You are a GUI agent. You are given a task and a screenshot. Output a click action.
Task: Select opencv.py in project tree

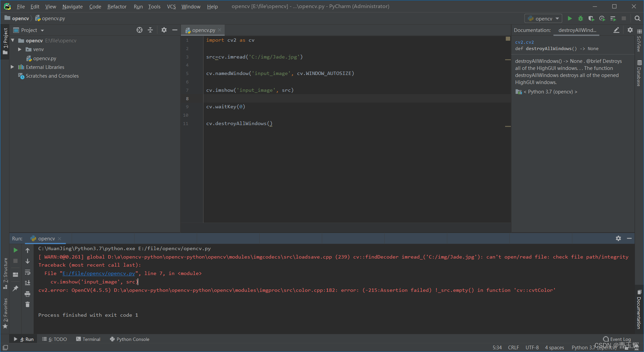pos(44,58)
